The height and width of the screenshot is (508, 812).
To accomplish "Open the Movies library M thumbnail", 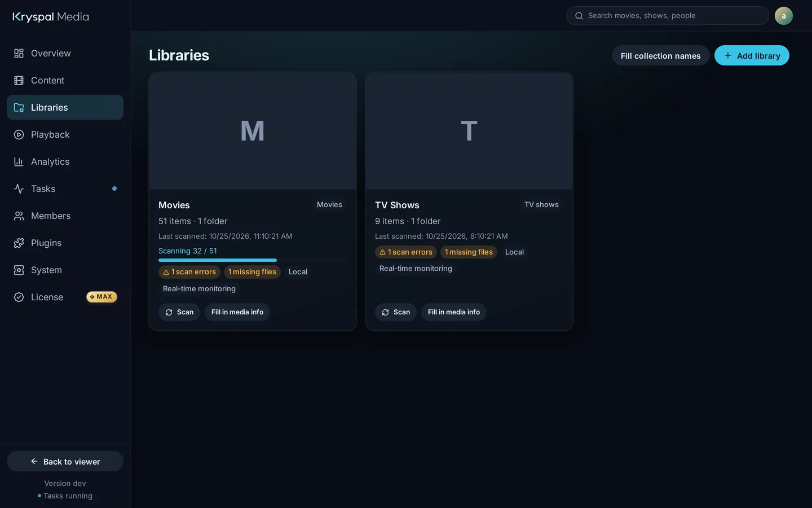I will (x=253, y=130).
